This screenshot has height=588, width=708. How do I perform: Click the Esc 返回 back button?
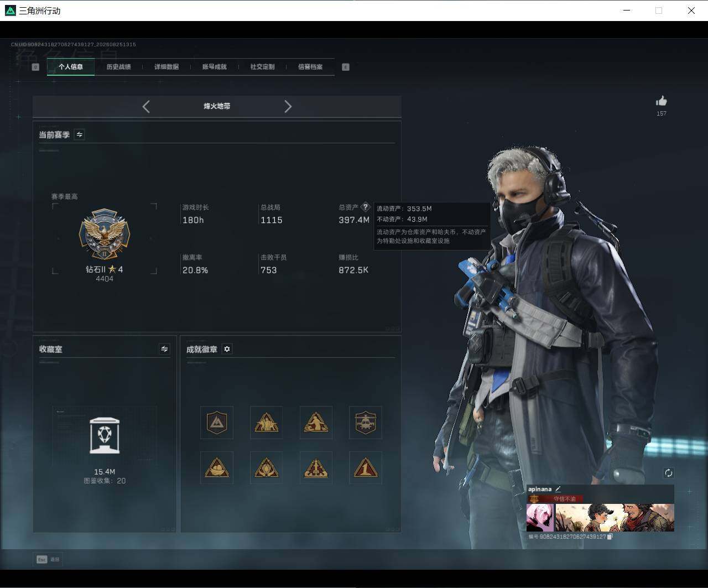(x=48, y=559)
